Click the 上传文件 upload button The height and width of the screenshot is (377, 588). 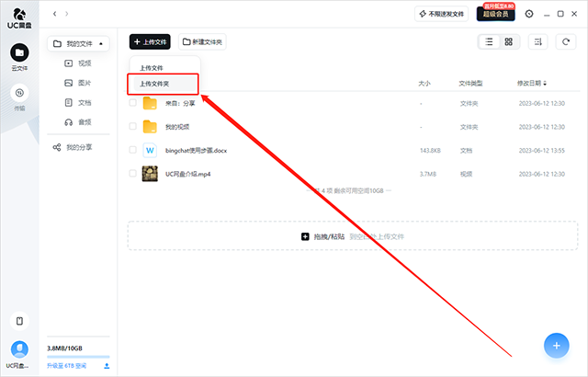[150, 41]
